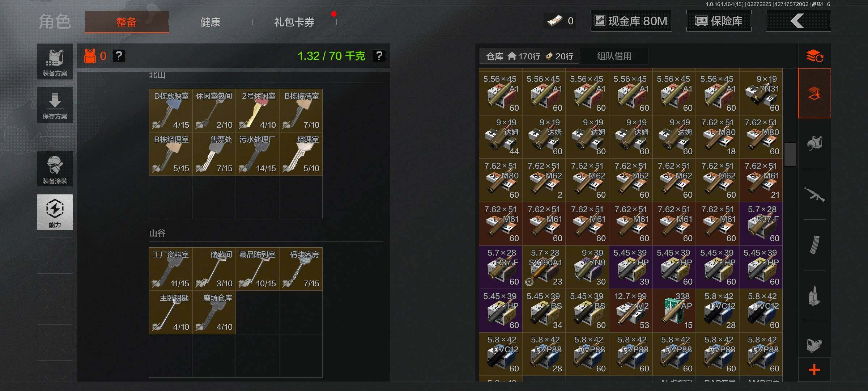Select the D栋放映室 key item
868x391 pixels.
pyautogui.click(x=171, y=110)
